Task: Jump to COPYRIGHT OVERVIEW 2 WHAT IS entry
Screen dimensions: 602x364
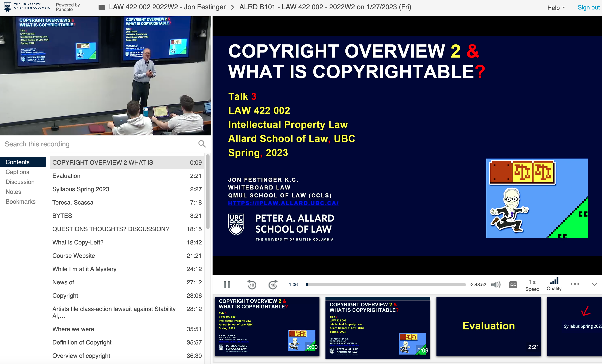Action: pos(127,162)
